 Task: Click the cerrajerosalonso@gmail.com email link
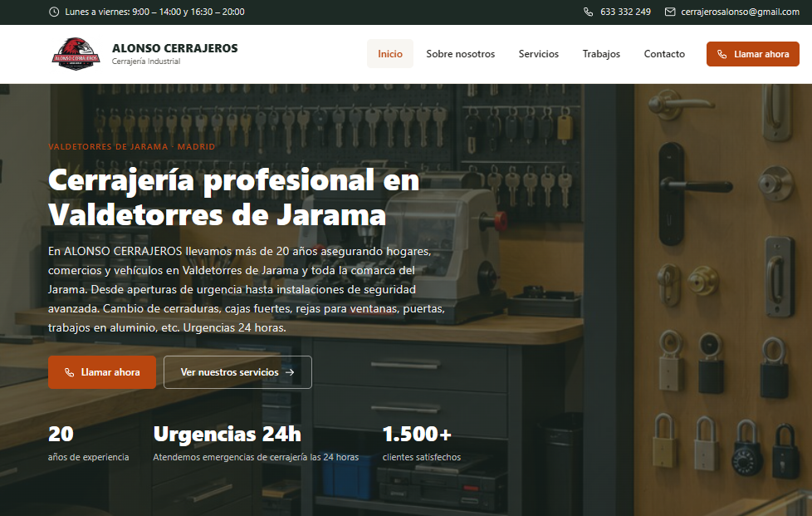(x=740, y=12)
